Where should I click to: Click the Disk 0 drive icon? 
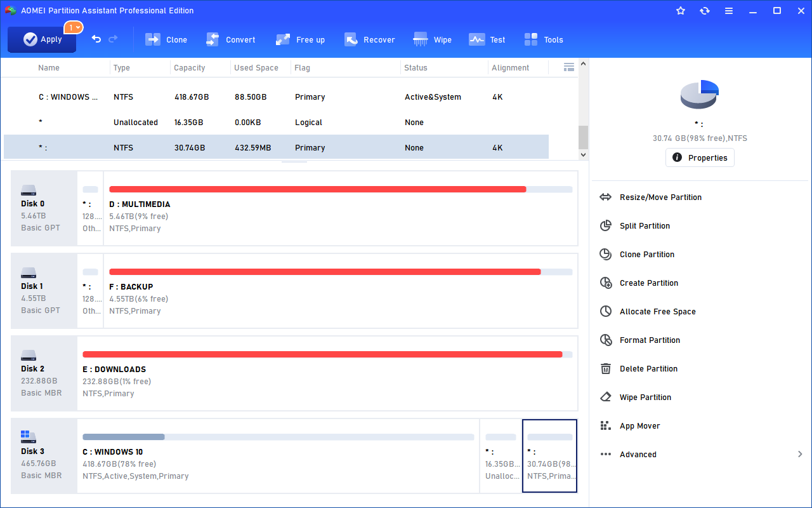[x=29, y=190]
